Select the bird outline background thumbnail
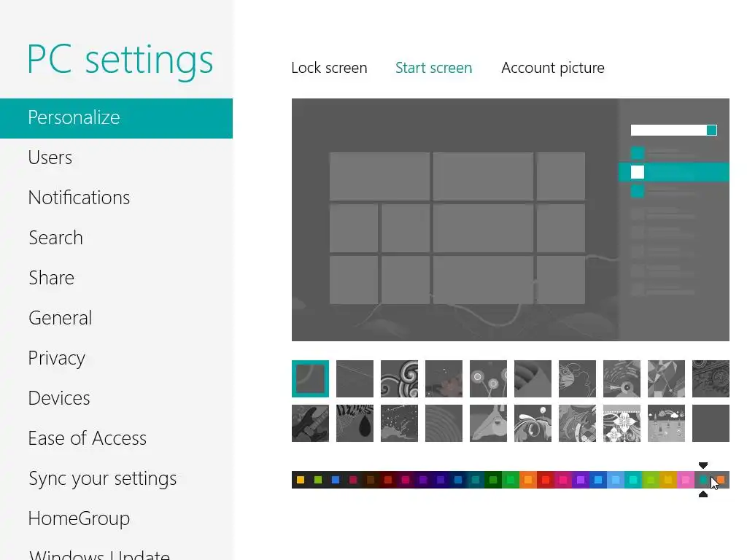The height and width of the screenshot is (560, 747). point(578,378)
